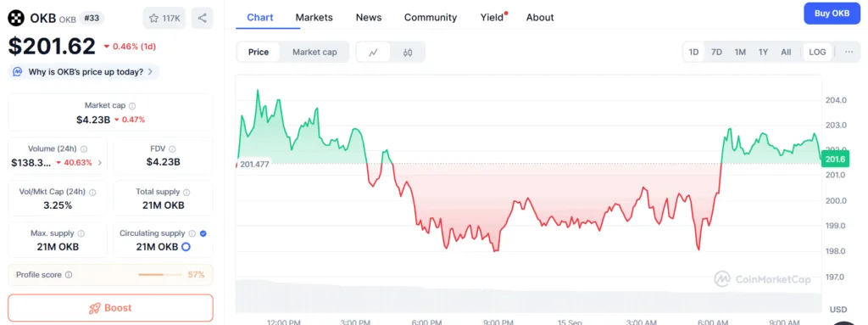Open the Chart tab

(260, 17)
